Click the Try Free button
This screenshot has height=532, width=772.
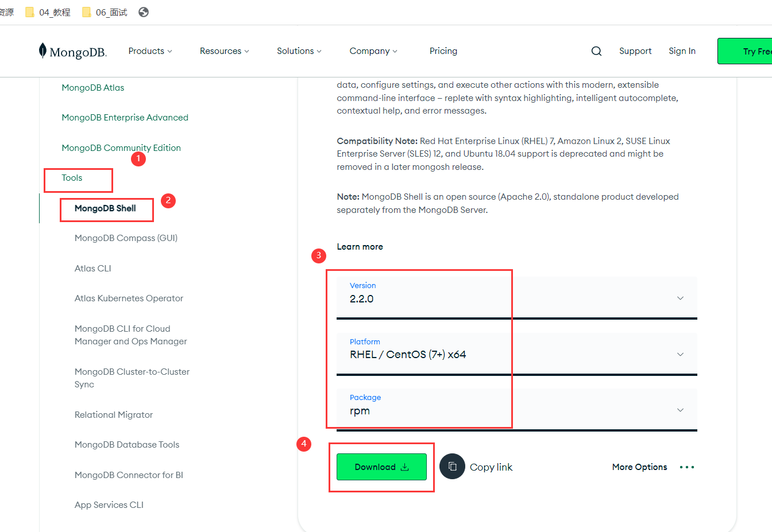pos(744,51)
